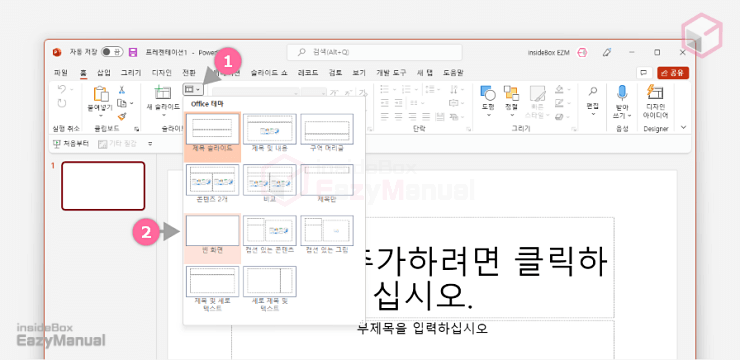Open the 단락 (Paragraph) dialog launcher

pyautogui.click(x=470, y=129)
